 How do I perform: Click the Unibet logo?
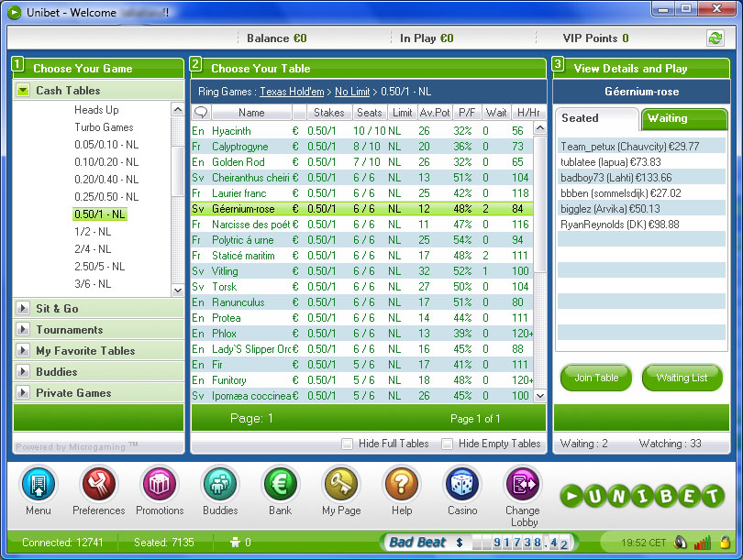pyautogui.click(x=643, y=496)
